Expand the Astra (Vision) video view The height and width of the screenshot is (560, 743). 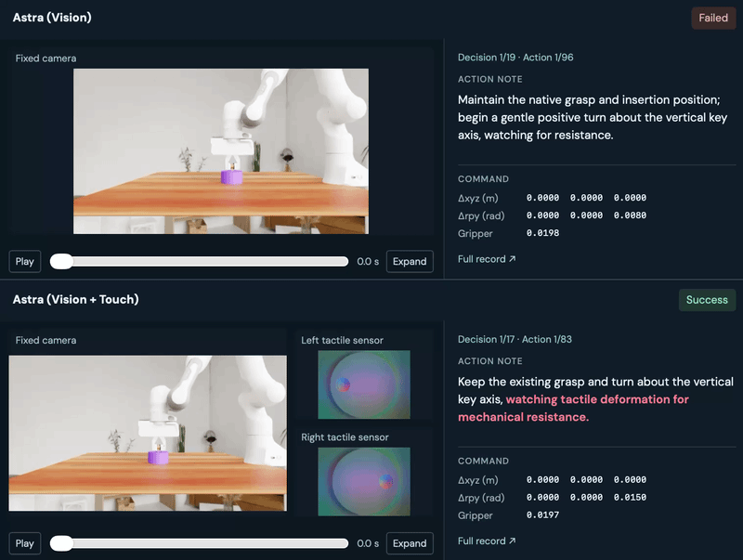410,262
